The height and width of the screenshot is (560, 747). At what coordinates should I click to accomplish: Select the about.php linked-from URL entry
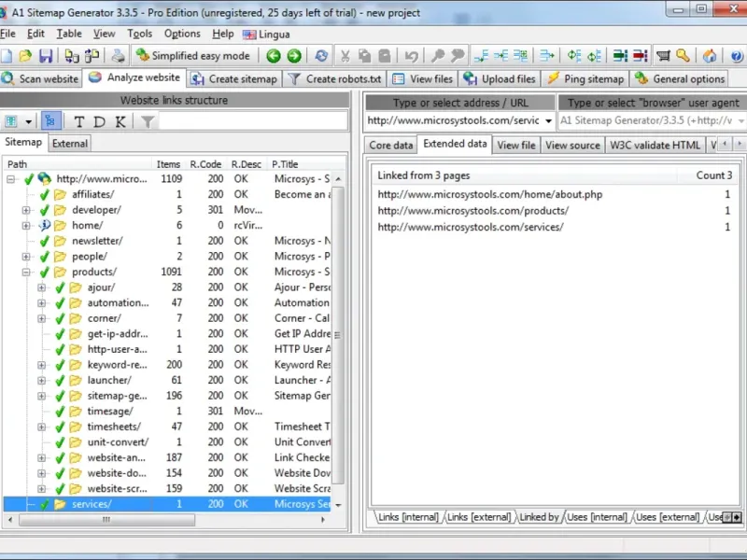tap(489, 195)
